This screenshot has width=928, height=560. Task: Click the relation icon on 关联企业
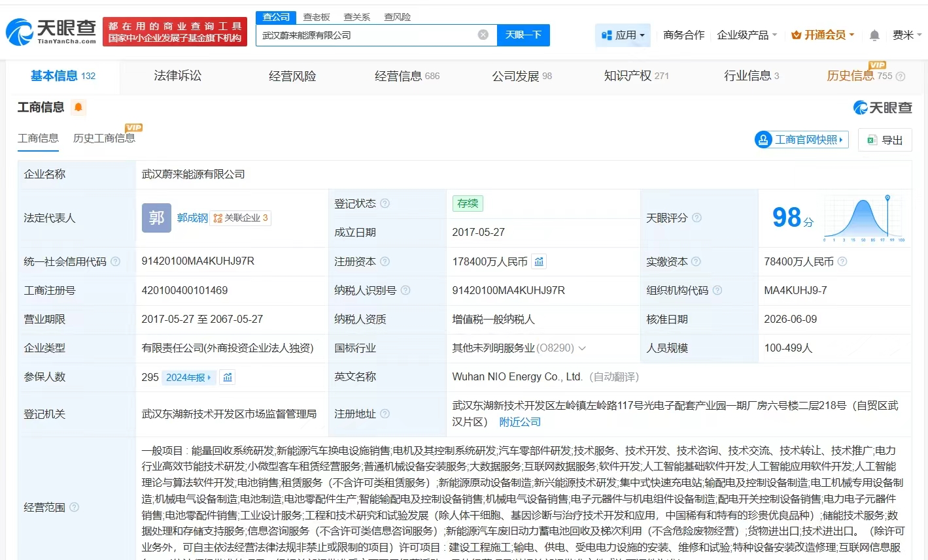(218, 218)
